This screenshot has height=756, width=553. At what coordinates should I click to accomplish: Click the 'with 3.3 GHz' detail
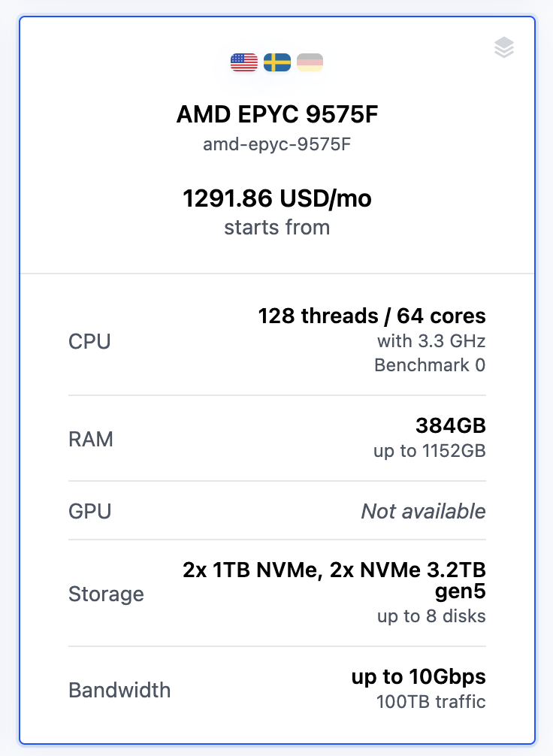[x=431, y=341]
